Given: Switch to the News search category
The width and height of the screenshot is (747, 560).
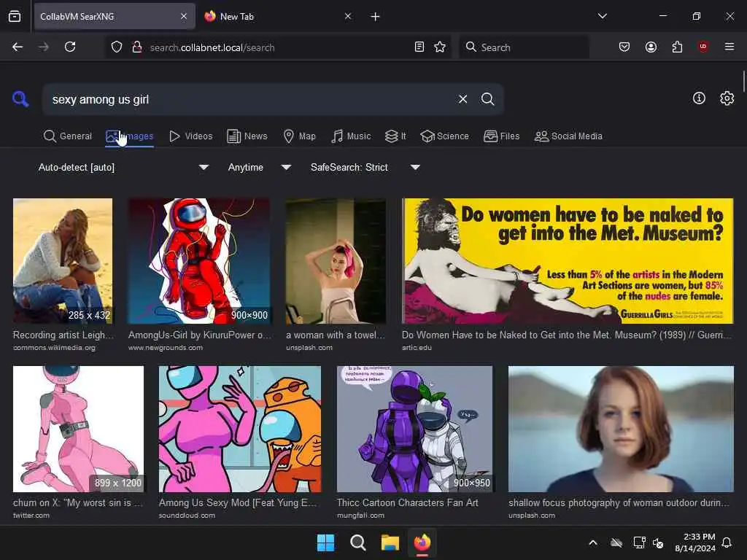Looking at the screenshot, I should [247, 136].
